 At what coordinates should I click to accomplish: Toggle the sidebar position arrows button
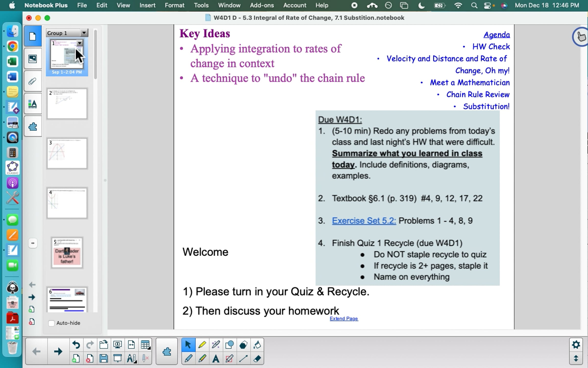click(33, 243)
